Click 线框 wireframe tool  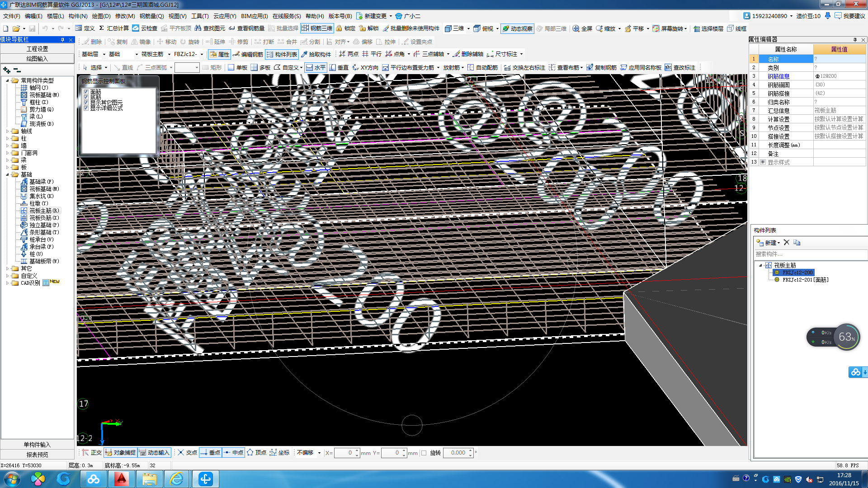737,28
